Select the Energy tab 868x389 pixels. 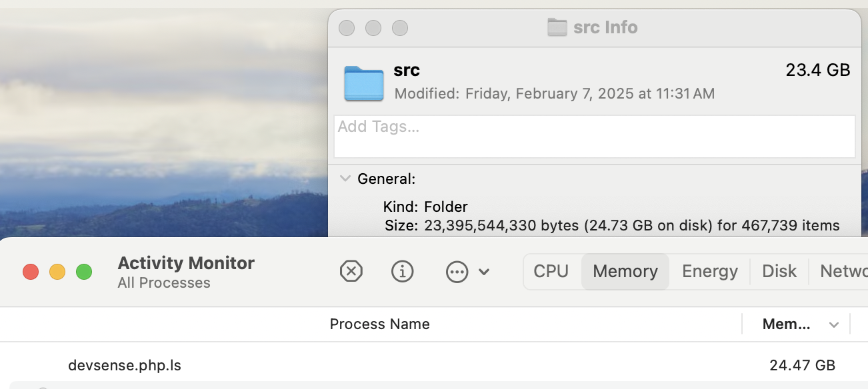709,271
